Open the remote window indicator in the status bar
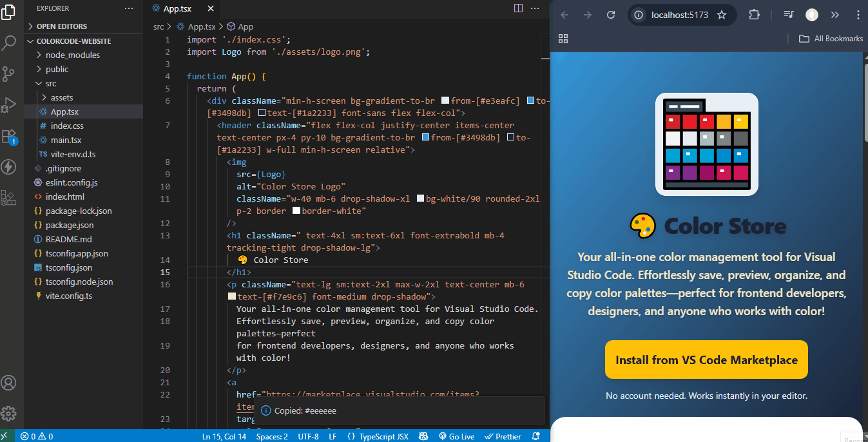The image size is (868, 442). pyautogui.click(x=6, y=436)
